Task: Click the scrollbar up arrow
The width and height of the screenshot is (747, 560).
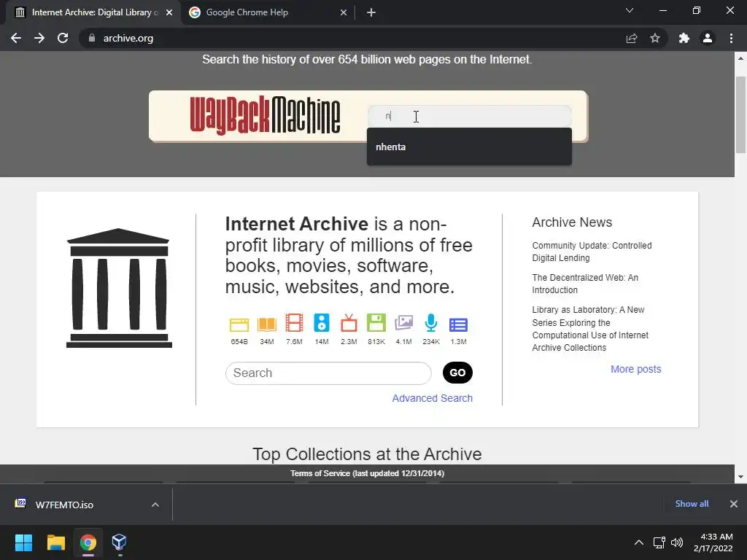Action: pyautogui.click(x=740, y=58)
